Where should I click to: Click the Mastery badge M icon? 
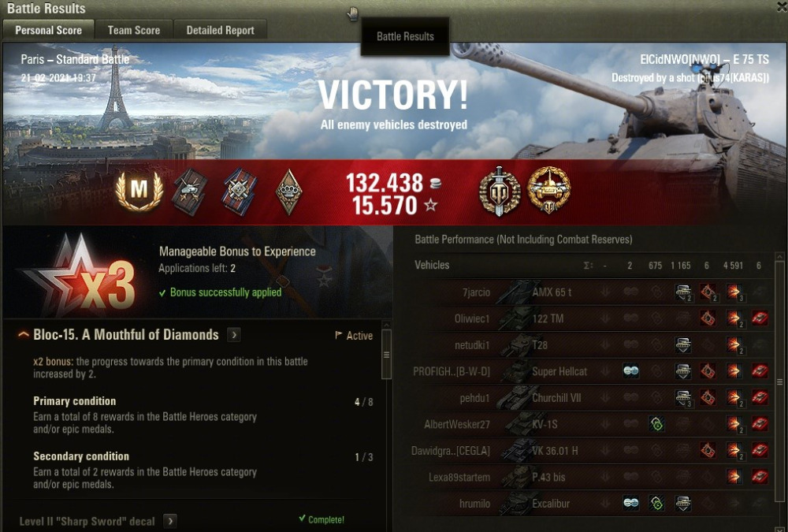(139, 191)
